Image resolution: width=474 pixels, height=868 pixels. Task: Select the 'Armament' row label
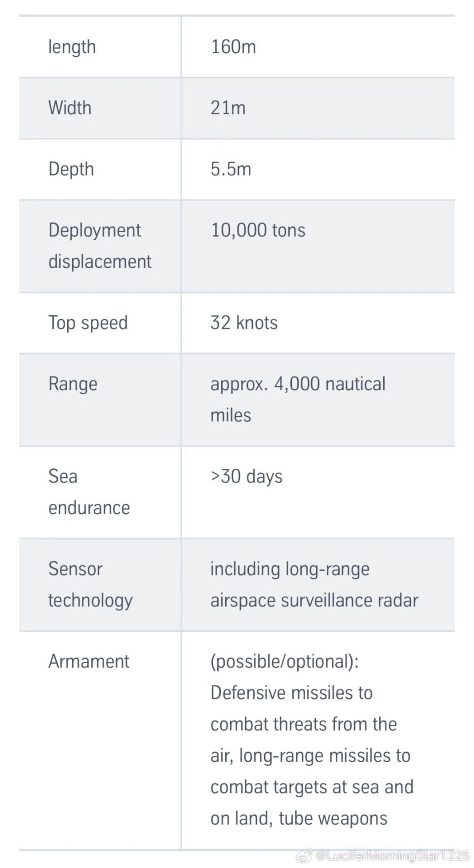89,661
